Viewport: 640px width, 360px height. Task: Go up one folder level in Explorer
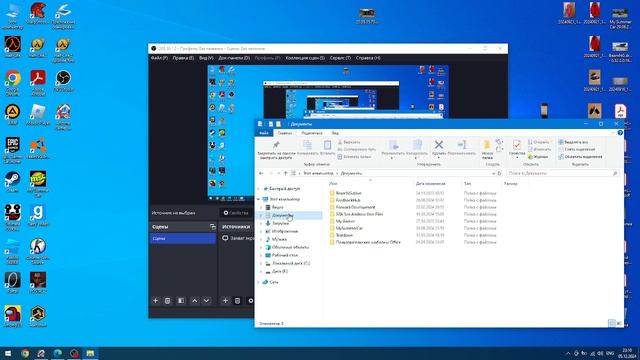[286, 173]
